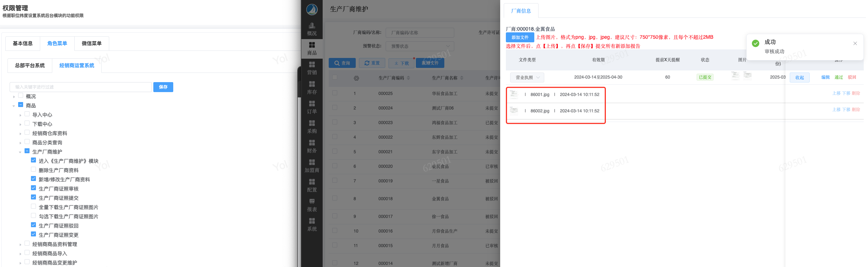Viewport: 868px width, 267px height.
Task: Open 报表 in the sidebar
Action: [312, 205]
